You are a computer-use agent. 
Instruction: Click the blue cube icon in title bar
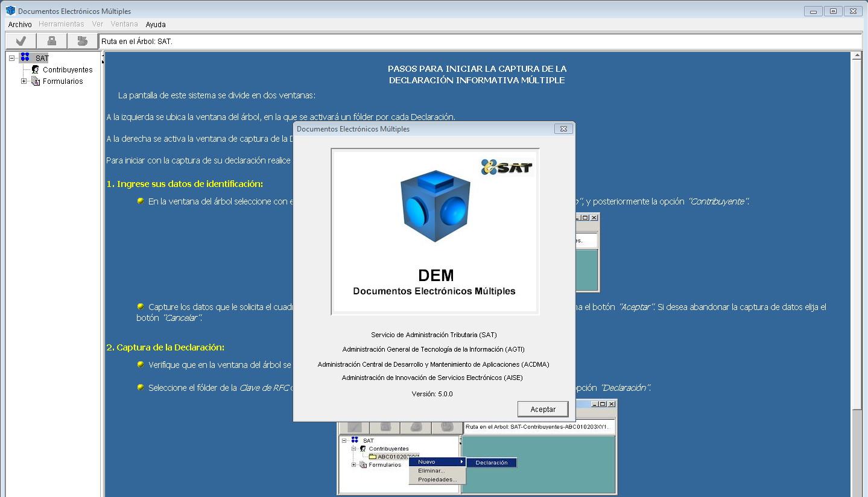(x=10, y=11)
